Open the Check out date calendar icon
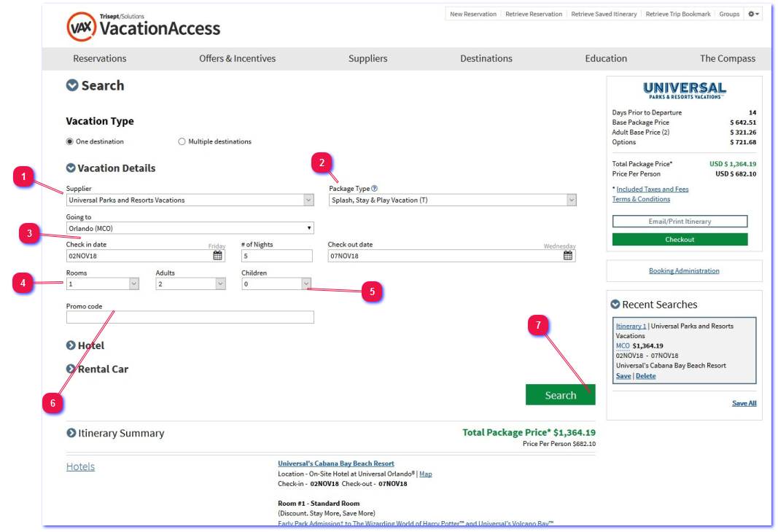This screenshot has width=778, height=532. pos(568,255)
